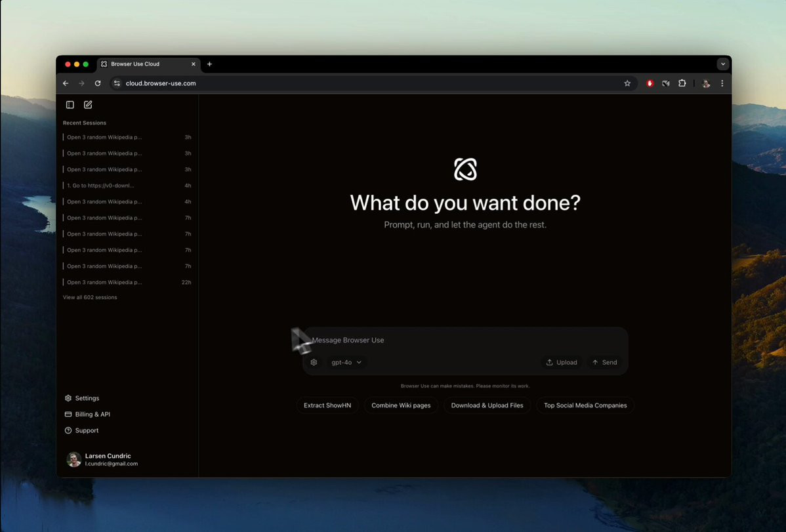
Task: Open a new tab with the plus button
Action: click(209, 64)
